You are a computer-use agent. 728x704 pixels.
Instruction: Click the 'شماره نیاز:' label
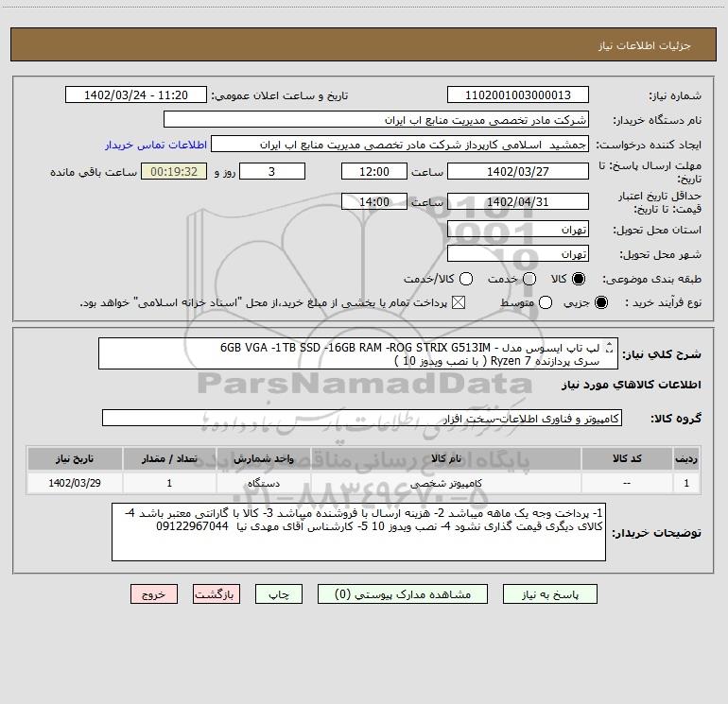pos(675,96)
